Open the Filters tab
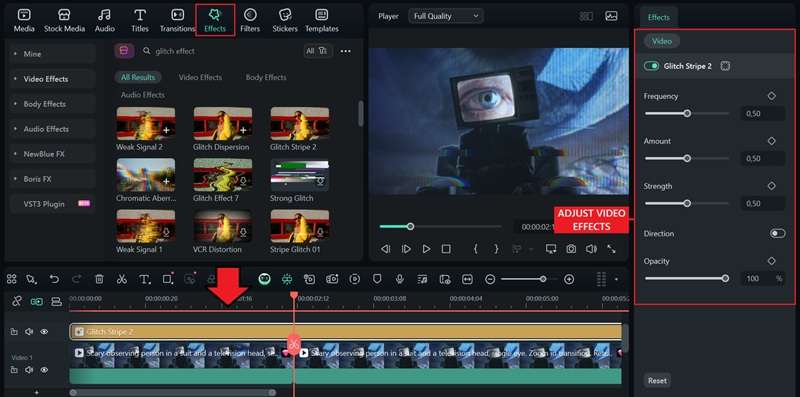This screenshot has height=397, width=800. [250, 20]
